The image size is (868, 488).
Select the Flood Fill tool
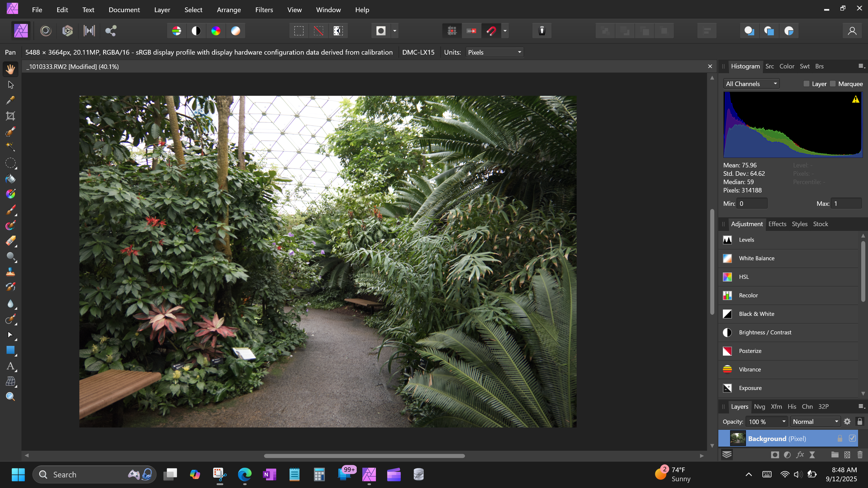point(10,179)
